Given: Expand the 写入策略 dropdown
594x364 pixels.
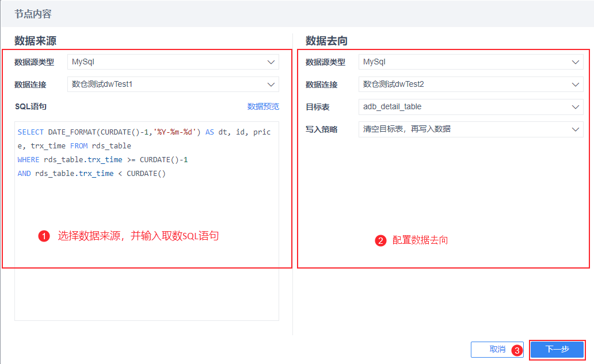Looking at the screenshot, I should click(x=471, y=129).
